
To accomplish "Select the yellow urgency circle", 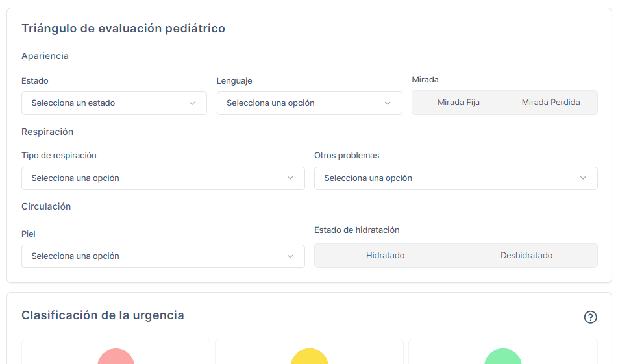I will pyautogui.click(x=310, y=358).
